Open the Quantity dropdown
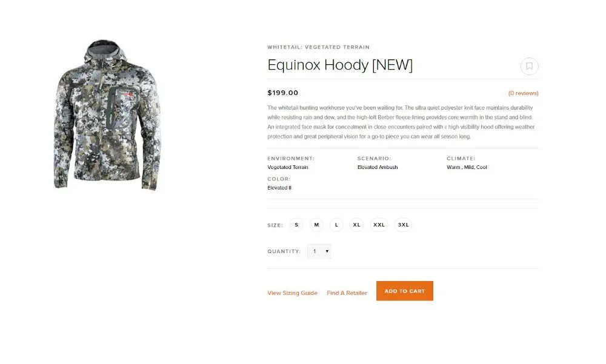 point(319,251)
